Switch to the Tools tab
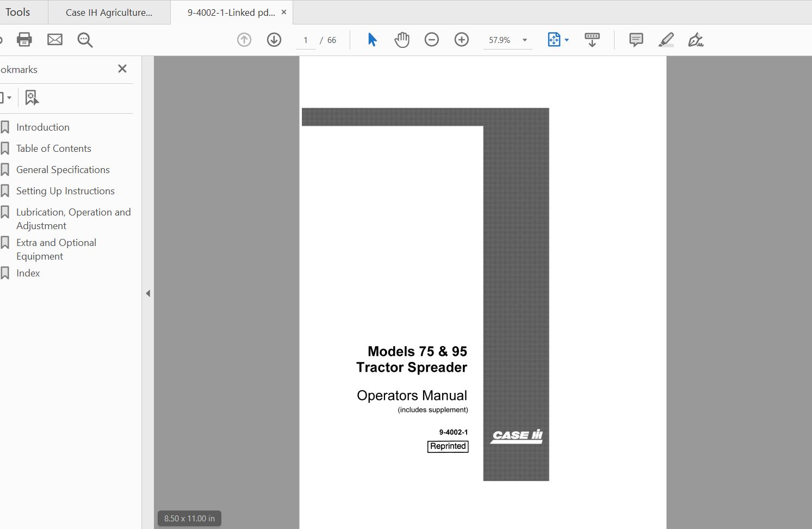Screen dimensions: 812x529 tap(18, 12)
